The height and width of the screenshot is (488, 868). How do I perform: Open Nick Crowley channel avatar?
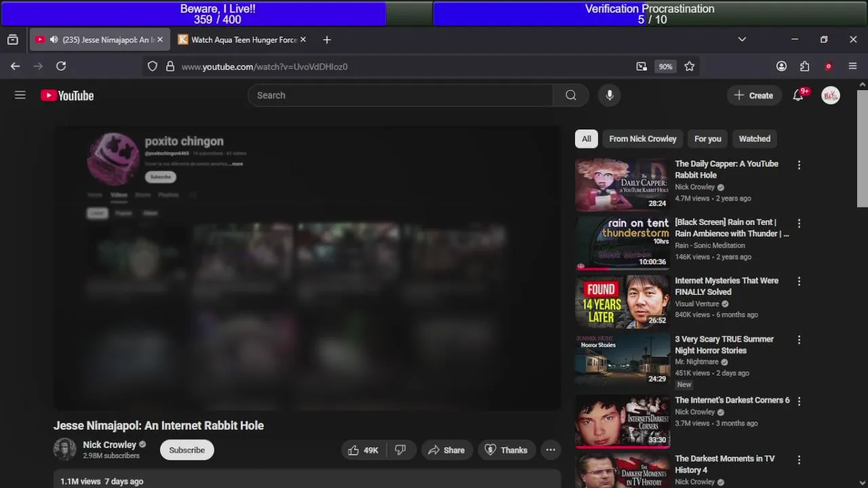(65, 449)
